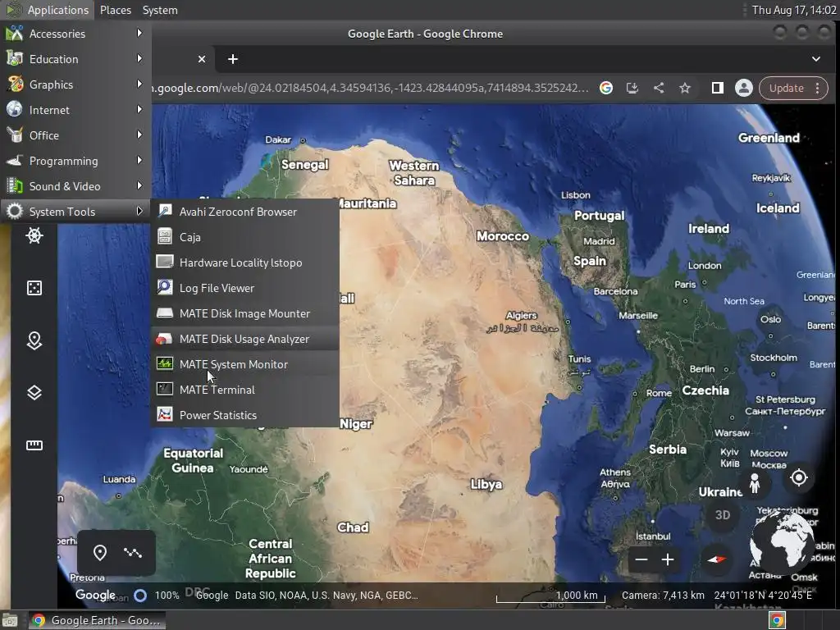Expand tab search chevron
Image resolution: width=840 pixels, height=630 pixels.
point(816,59)
